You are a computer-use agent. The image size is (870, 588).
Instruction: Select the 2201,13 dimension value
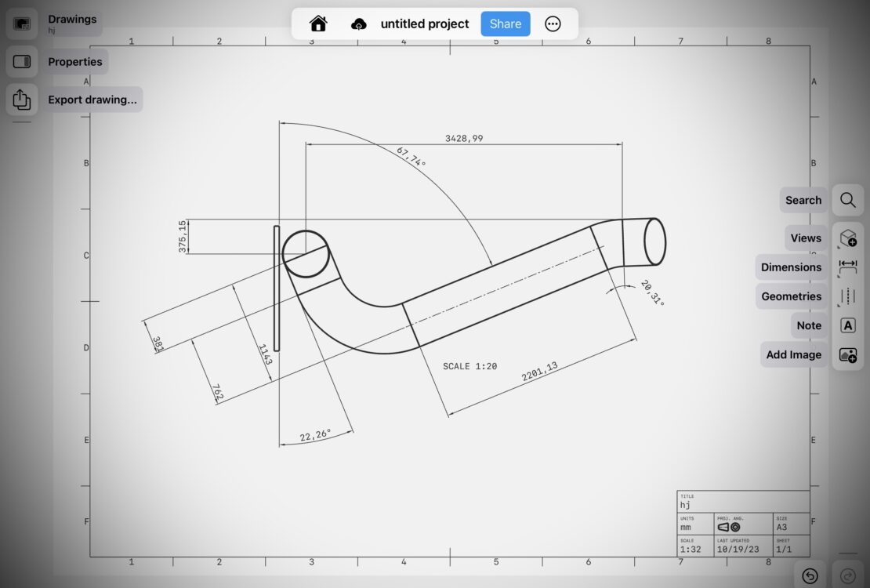539,372
